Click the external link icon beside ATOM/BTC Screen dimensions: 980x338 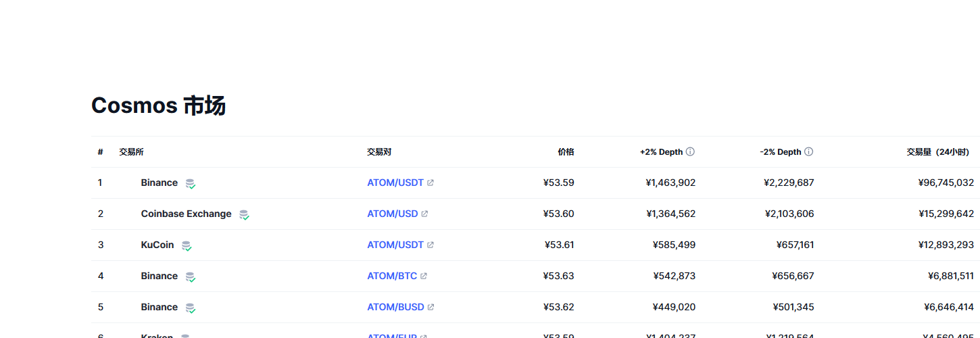click(x=424, y=276)
